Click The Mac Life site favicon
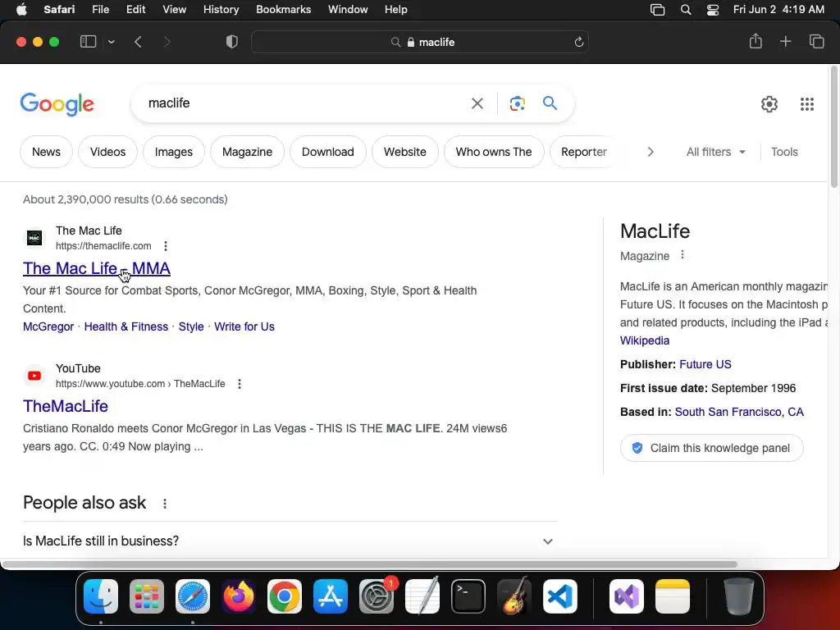Screen dimensions: 840x630 [34, 237]
